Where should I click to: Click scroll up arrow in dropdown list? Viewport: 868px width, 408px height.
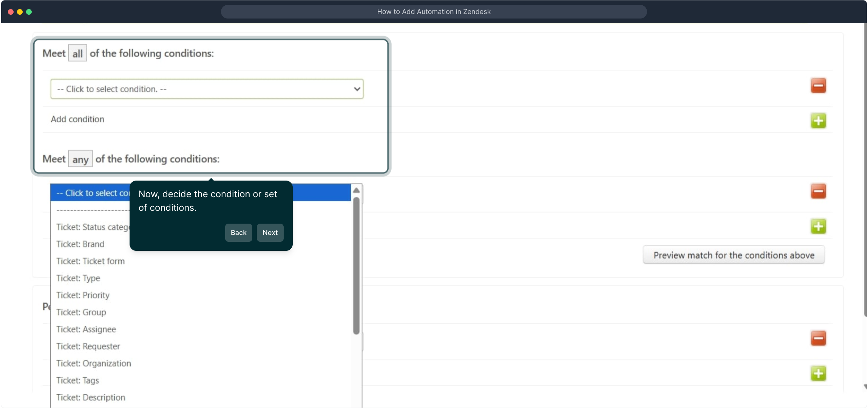point(356,190)
